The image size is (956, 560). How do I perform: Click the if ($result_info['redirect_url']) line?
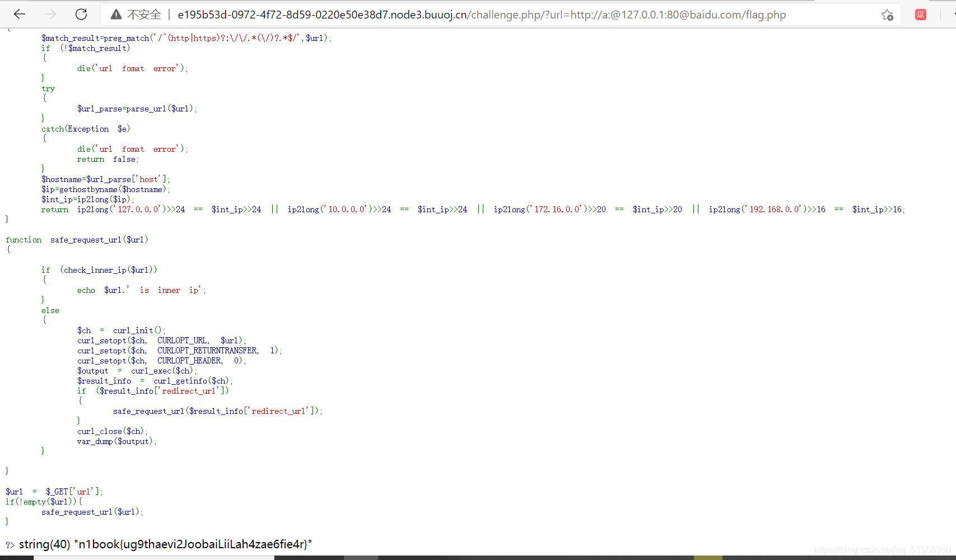pos(153,391)
